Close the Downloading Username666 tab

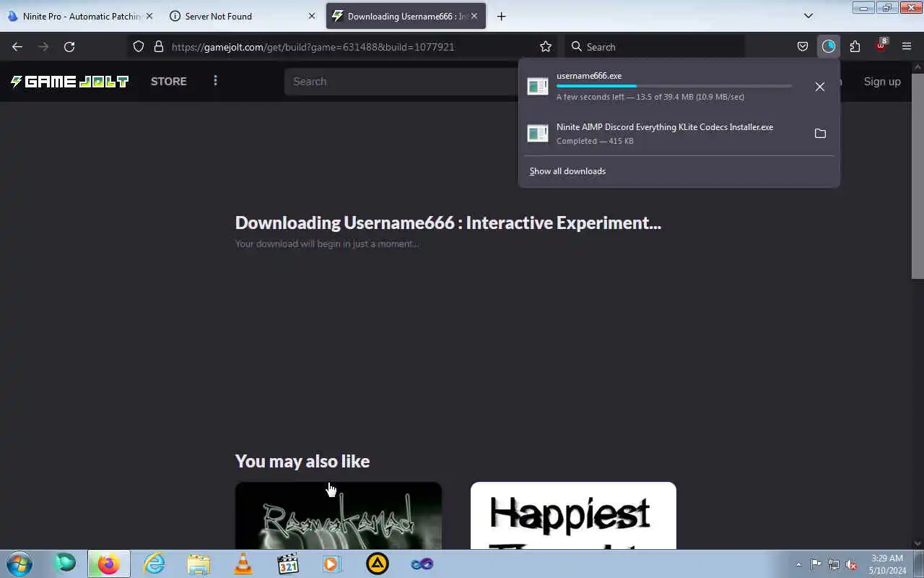(474, 16)
